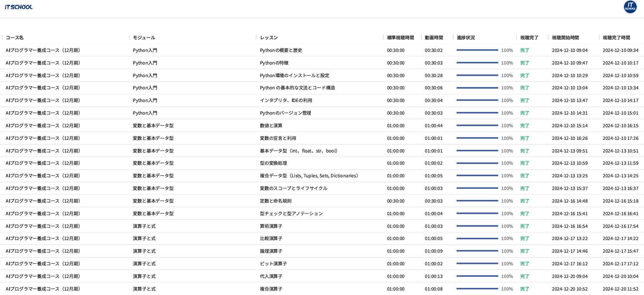Image resolution: width=644 pixels, height=295 pixels.
Task: Click video time 01:00:08
Action: tap(434, 289)
